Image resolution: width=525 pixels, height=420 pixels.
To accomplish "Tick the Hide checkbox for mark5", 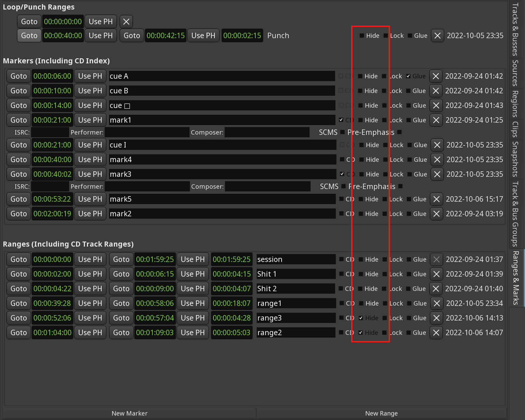I will pyautogui.click(x=361, y=199).
